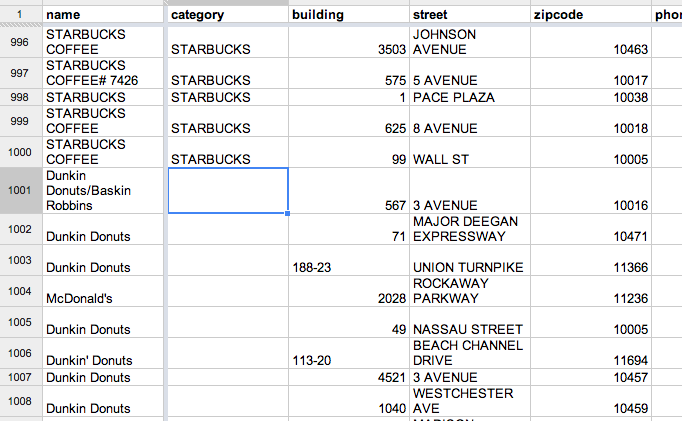This screenshot has width=682, height=421.
Task: Click the Dunkin' Donuts cell in row 1006
Action: click(103, 353)
